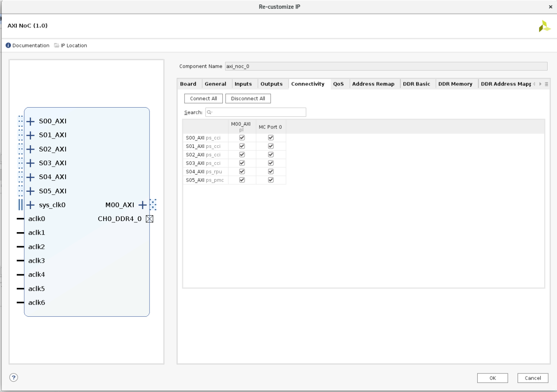Click the tab list menu icon right of the tabs
This screenshot has height=392, width=557.
pyautogui.click(x=546, y=83)
